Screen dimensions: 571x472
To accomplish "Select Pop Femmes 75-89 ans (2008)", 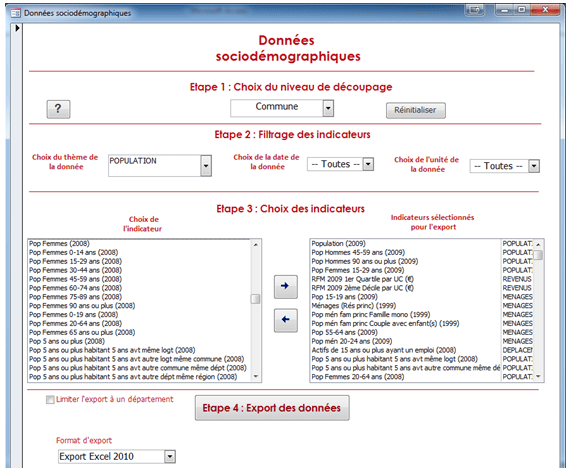I will 139,297.
